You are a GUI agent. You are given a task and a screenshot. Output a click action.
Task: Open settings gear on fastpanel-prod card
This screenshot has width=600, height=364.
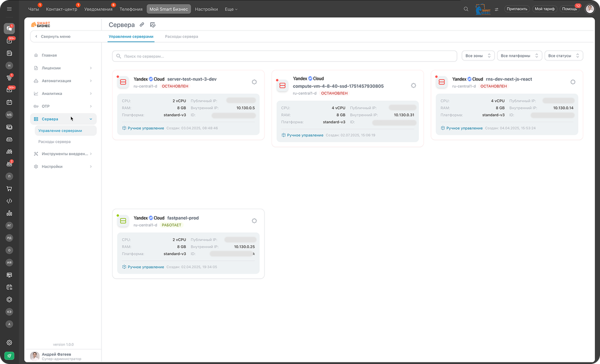coord(254,221)
